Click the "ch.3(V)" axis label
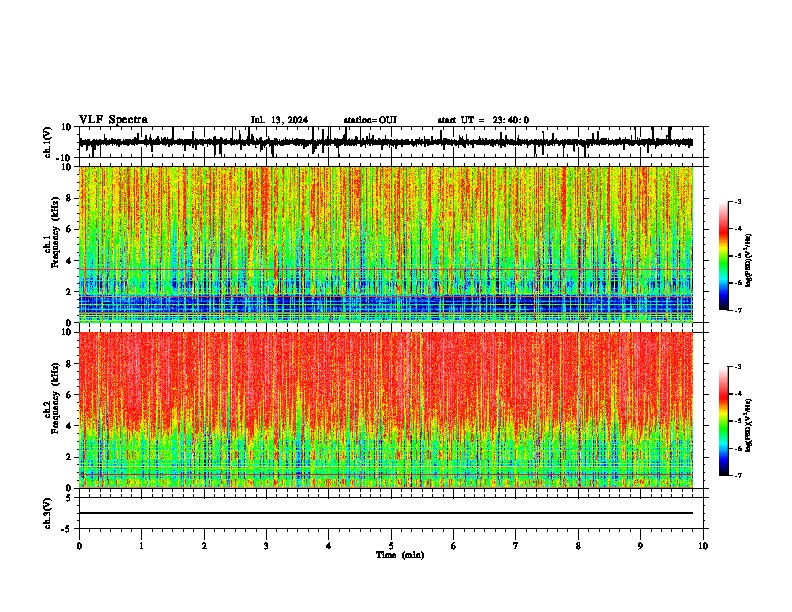 pos(48,514)
